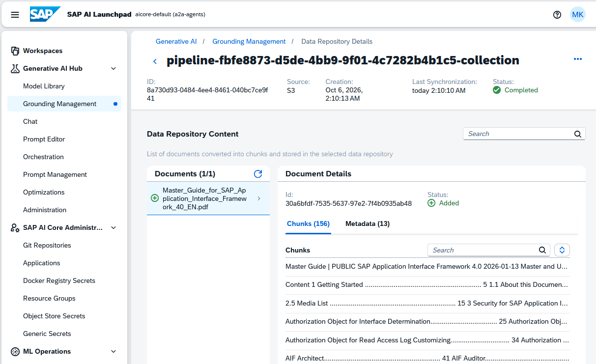Click the document's green plus icon
Viewport: 596px width, 364px height.
tap(155, 198)
